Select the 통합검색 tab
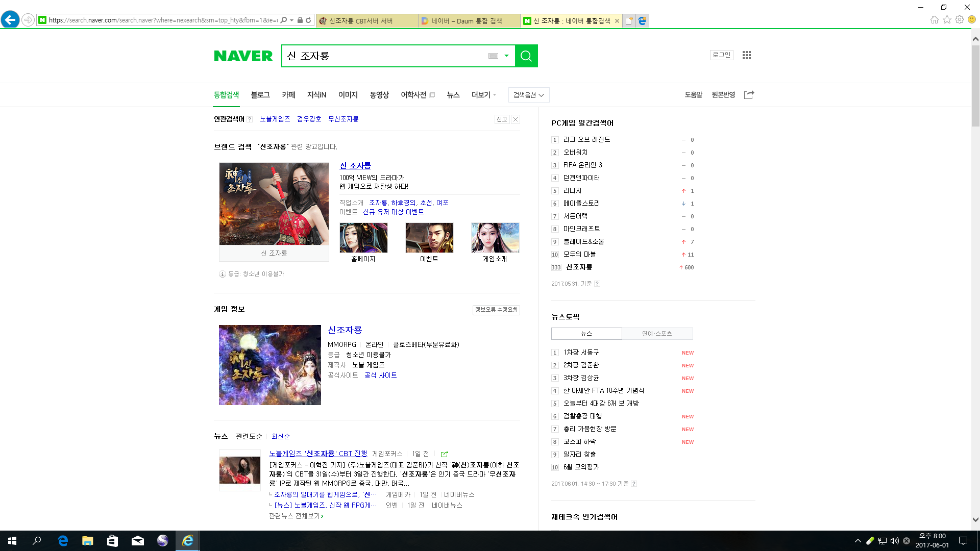 click(226, 95)
